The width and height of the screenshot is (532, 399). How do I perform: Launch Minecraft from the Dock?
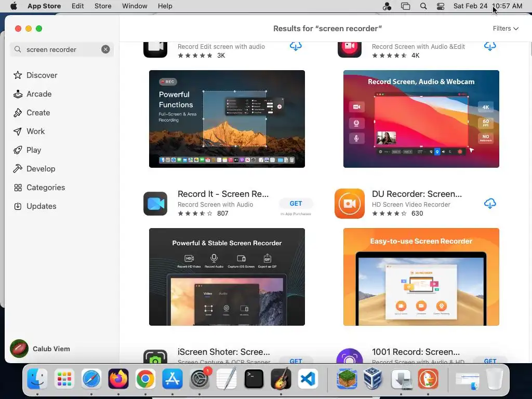tap(347, 379)
